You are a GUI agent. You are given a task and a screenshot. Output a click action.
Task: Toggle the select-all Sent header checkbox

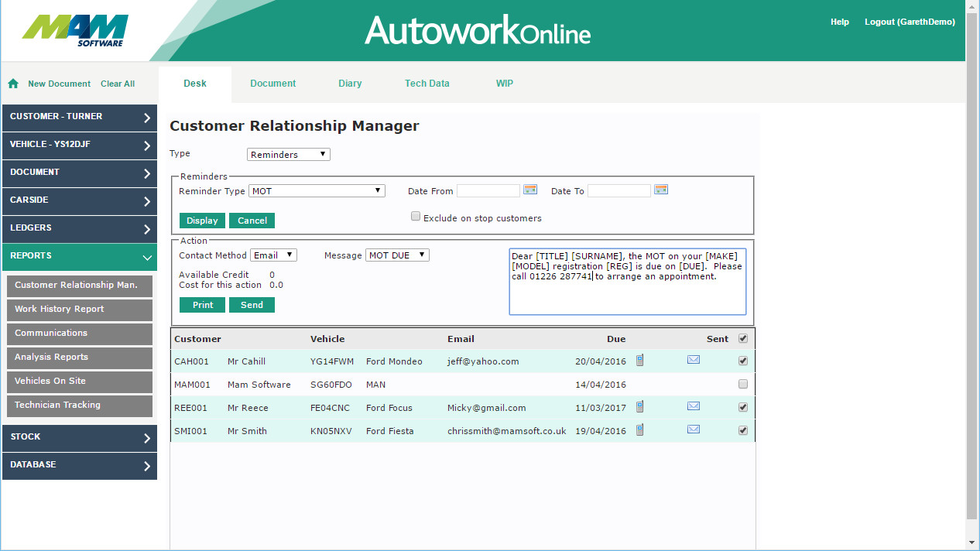[x=743, y=338]
